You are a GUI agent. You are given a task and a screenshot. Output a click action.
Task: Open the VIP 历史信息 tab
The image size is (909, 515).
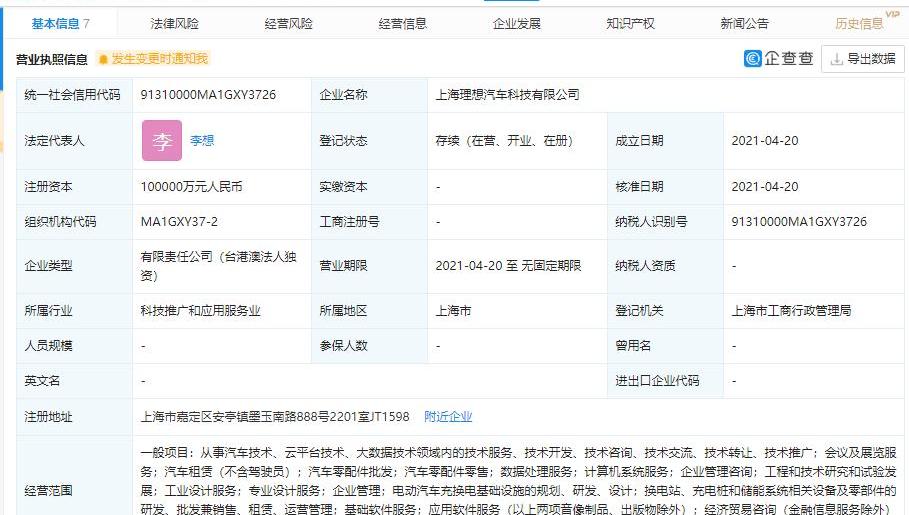tap(859, 24)
